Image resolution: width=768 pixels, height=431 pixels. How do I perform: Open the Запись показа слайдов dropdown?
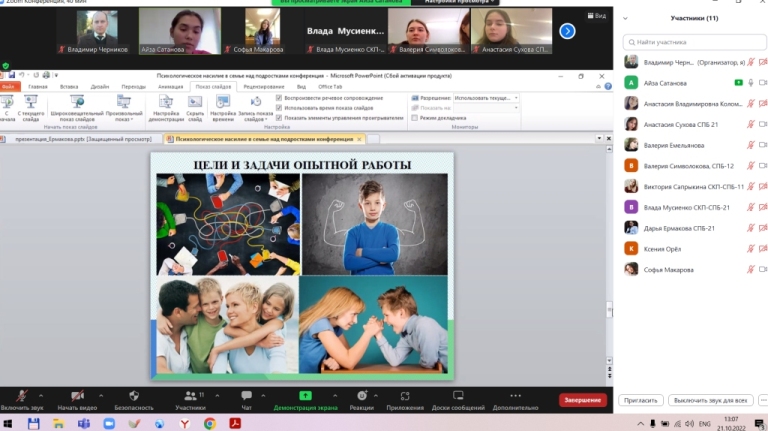(256, 108)
